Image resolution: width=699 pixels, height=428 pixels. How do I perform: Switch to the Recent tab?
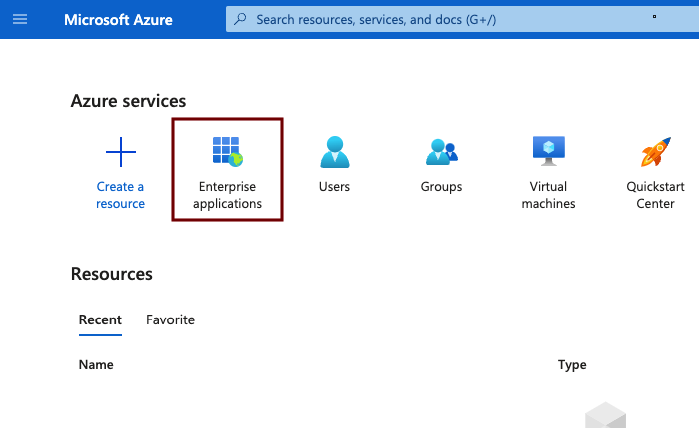(x=100, y=320)
